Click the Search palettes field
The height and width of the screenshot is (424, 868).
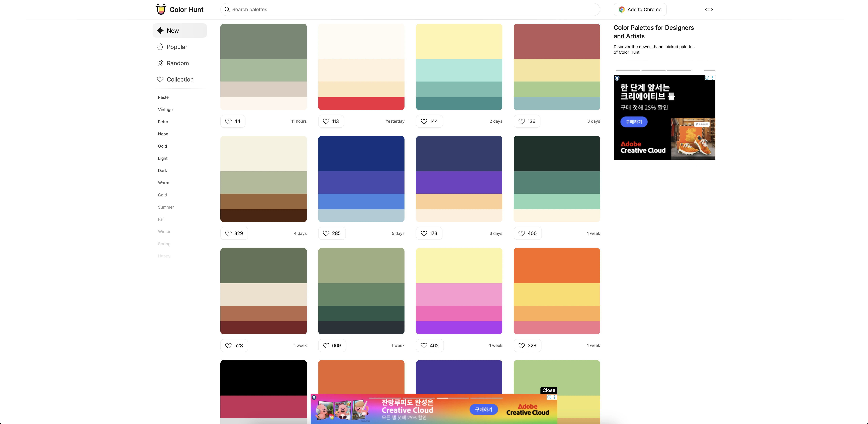[x=410, y=9]
